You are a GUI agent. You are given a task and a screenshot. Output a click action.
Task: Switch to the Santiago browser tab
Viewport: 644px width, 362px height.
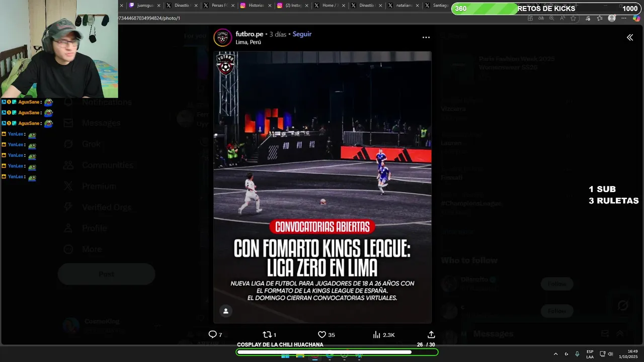(436, 6)
